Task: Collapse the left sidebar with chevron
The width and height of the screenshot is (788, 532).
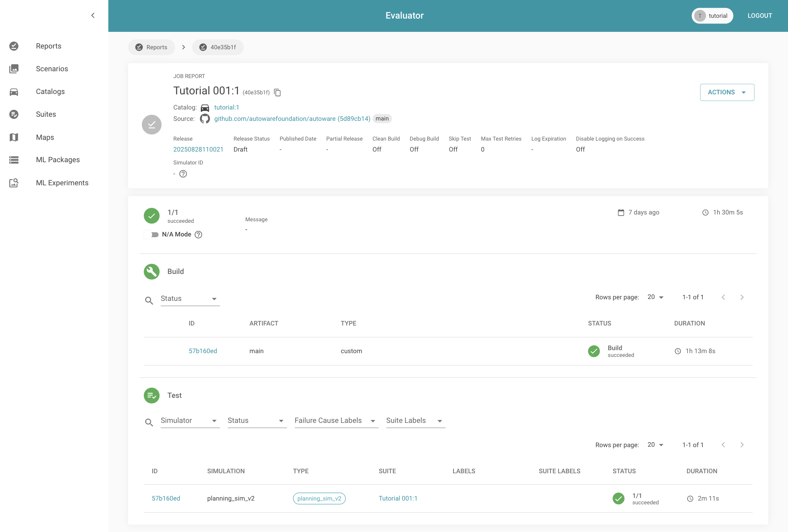Action: click(93, 15)
